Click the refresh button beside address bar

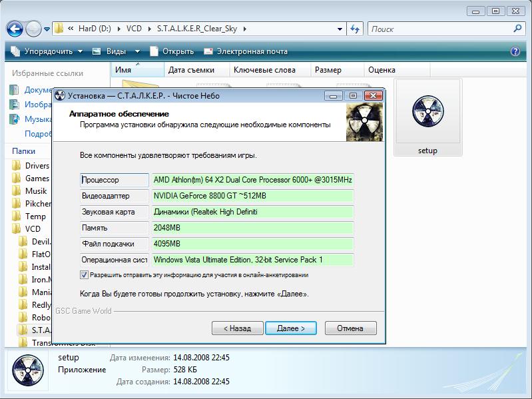355,29
